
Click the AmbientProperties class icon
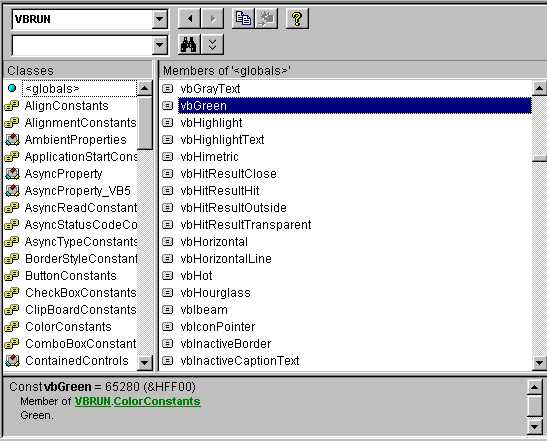12,140
